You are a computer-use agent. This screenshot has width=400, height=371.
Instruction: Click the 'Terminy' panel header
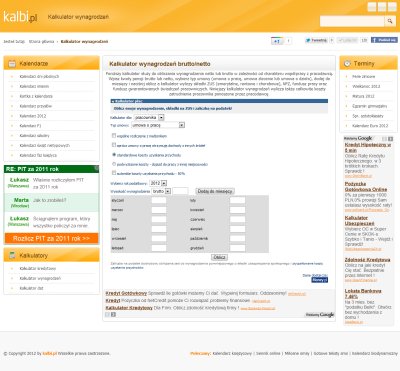click(x=369, y=63)
